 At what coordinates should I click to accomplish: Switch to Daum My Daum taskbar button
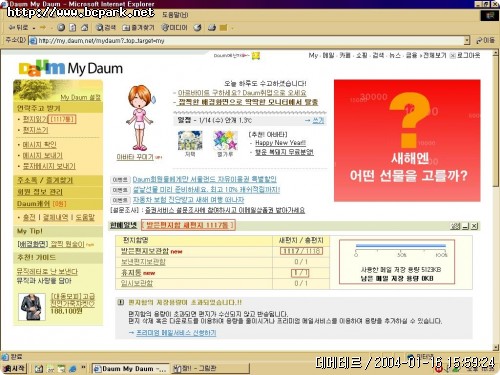click(x=130, y=369)
